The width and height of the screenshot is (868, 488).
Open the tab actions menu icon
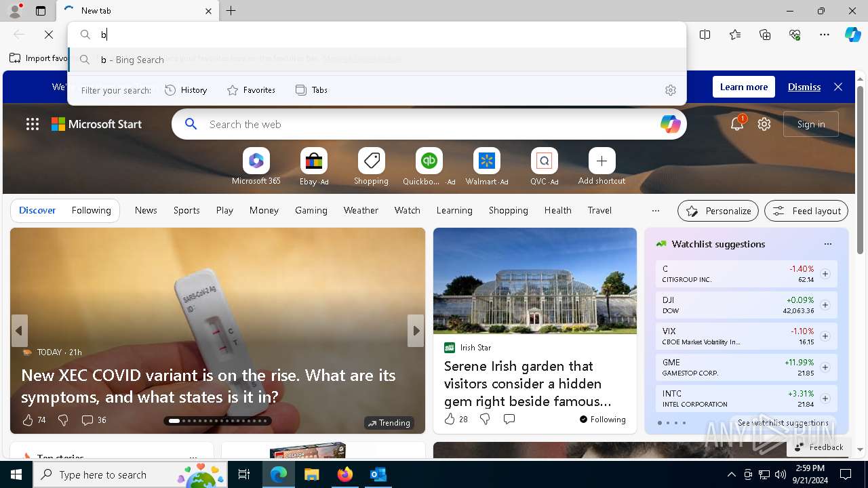click(41, 11)
